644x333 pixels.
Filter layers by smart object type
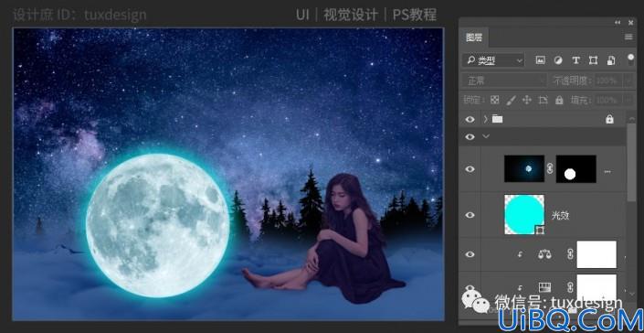pos(611,60)
